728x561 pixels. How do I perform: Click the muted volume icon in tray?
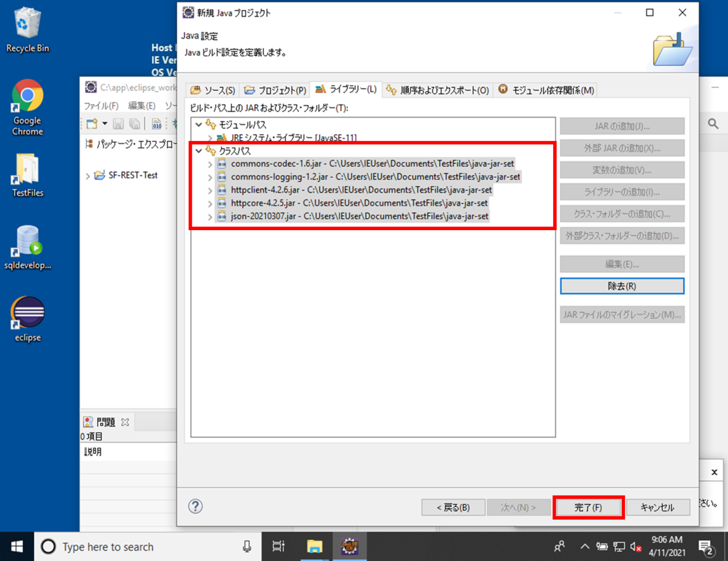(635, 546)
